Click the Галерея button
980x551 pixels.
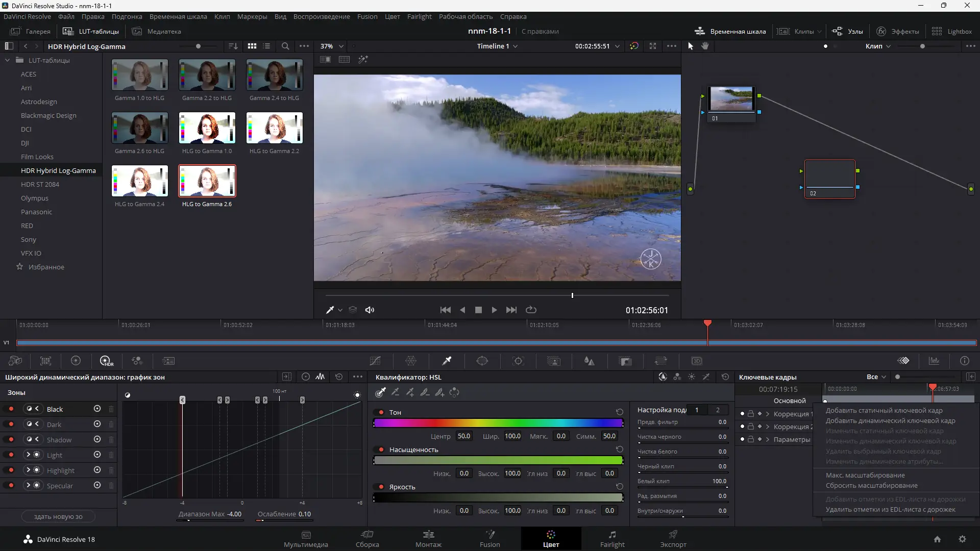click(31, 32)
